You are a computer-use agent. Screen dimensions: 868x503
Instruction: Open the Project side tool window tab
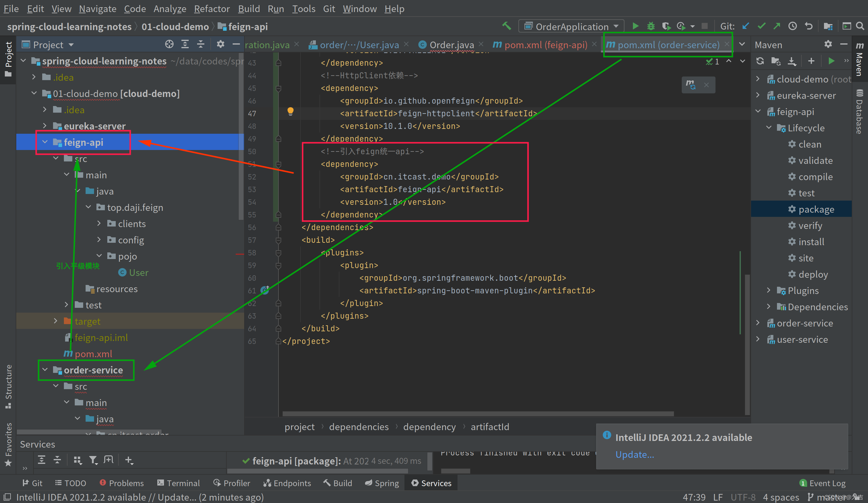click(x=8, y=59)
